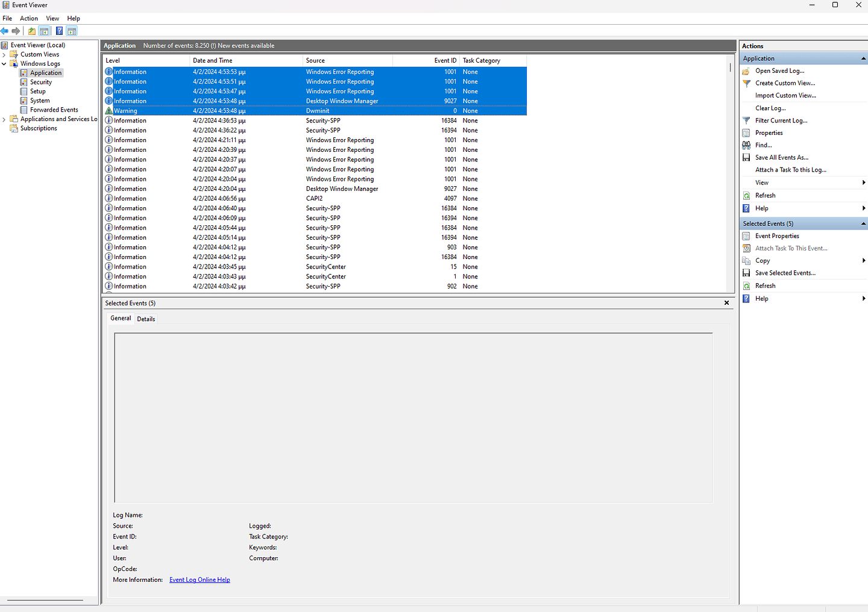Select the Event Properties icon under Selected Events
868x612 pixels.
[x=746, y=236]
